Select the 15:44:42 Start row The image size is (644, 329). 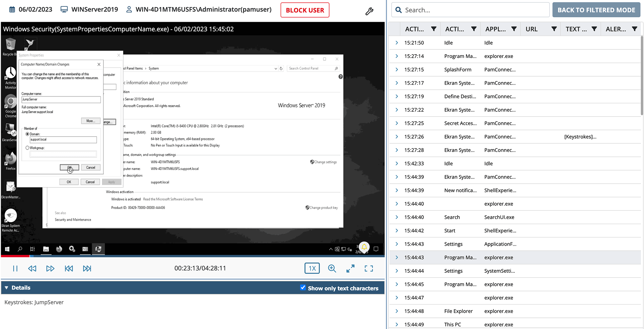click(515, 230)
